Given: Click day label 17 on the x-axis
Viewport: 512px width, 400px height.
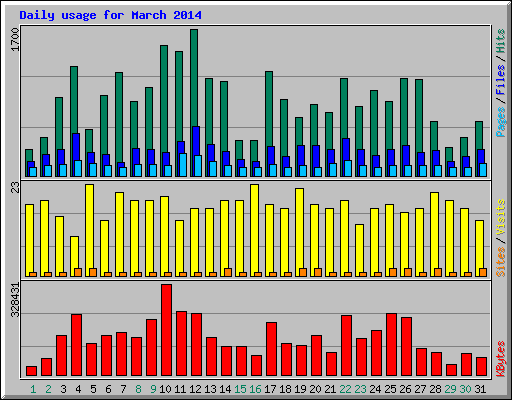Looking at the screenshot, I should [270, 389].
